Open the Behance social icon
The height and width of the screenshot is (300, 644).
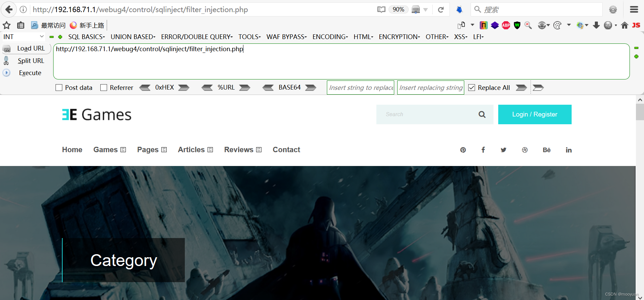click(x=547, y=150)
